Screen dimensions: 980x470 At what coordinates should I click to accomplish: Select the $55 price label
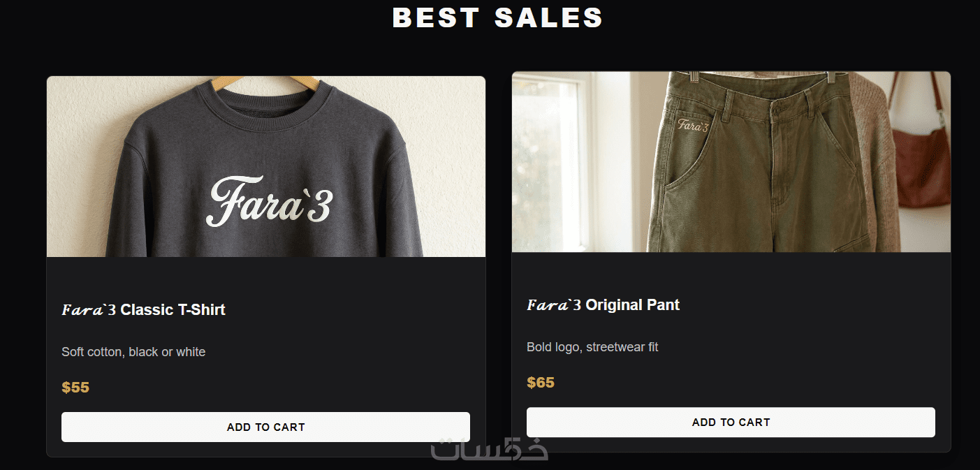(x=75, y=388)
